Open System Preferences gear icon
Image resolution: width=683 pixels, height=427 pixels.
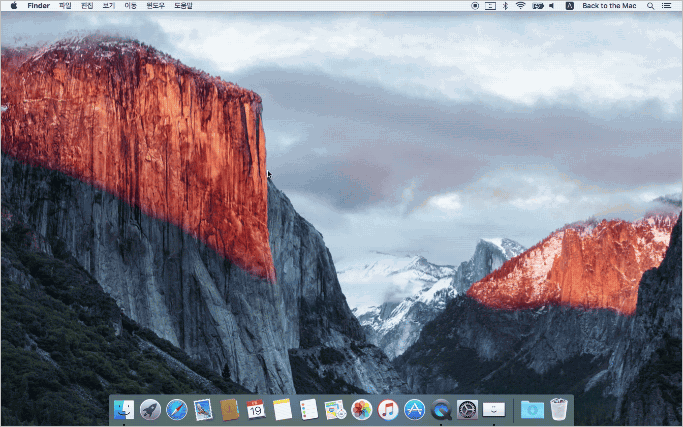coord(467,410)
